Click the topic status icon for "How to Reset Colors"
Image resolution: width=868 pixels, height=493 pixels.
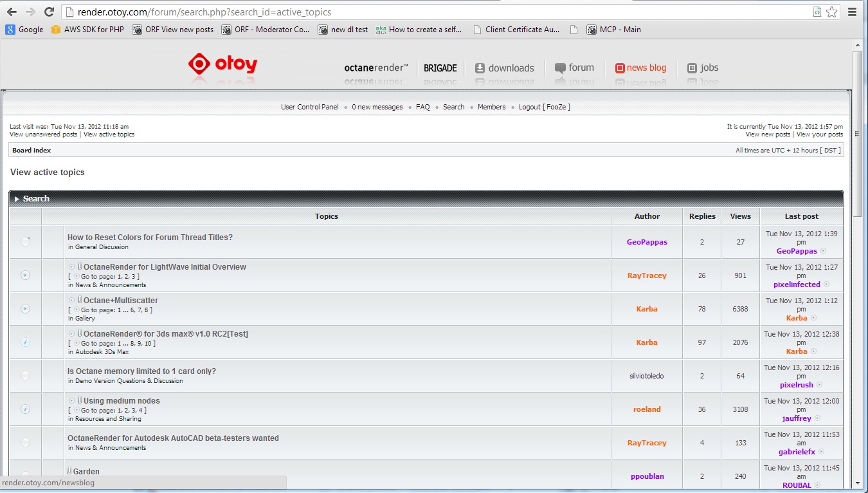pyautogui.click(x=25, y=242)
